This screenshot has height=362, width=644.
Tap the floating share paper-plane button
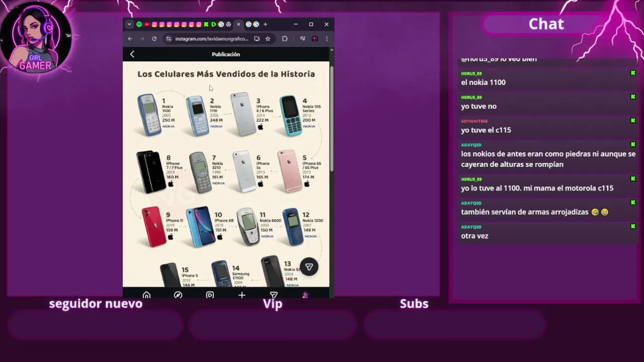tap(309, 267)
